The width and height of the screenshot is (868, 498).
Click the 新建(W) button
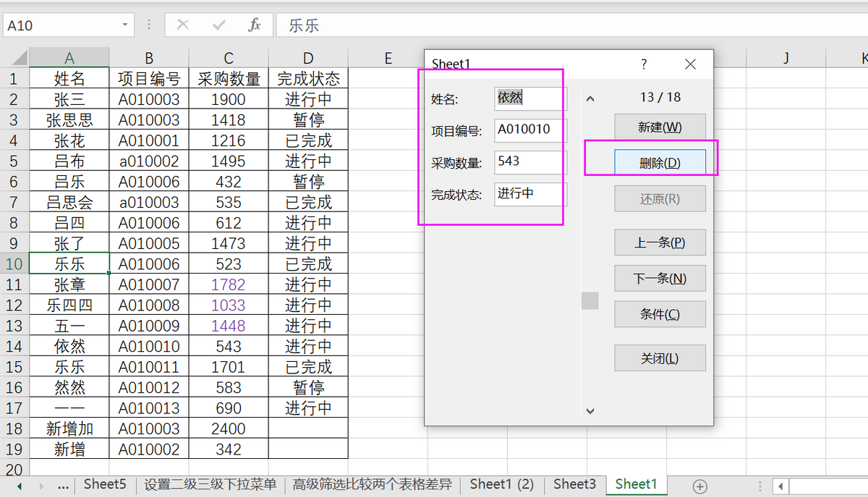660,127
